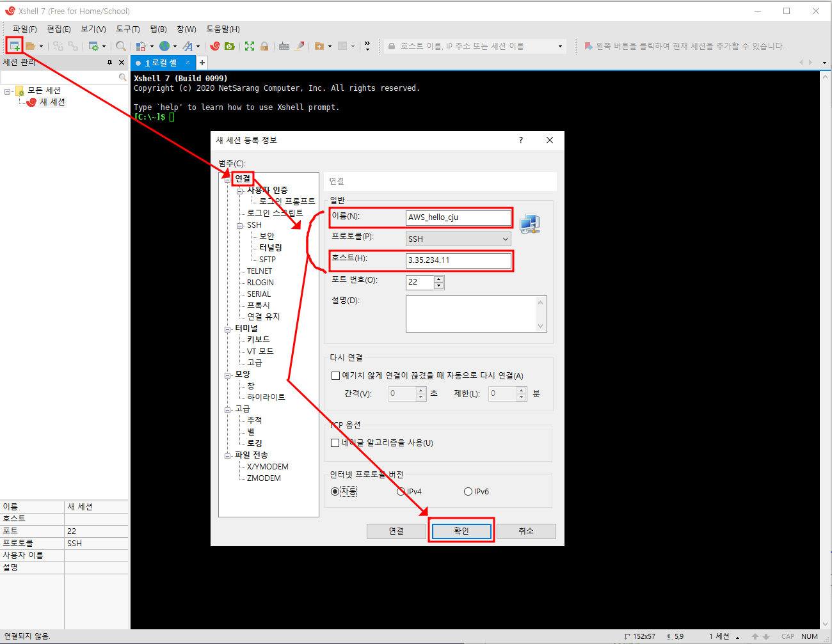This screenshot has height=644, width=832.
Task: Enable auto reconnect on unexpected disconnect checkbox
Action: (335, 376)
